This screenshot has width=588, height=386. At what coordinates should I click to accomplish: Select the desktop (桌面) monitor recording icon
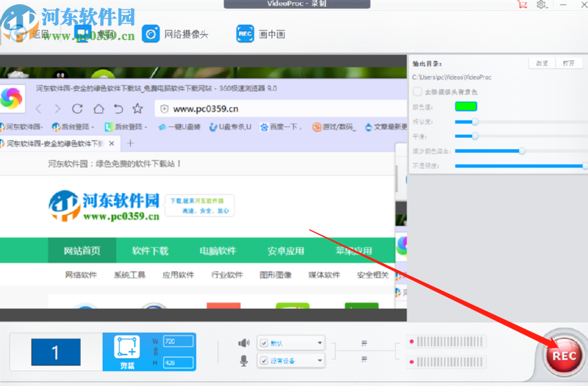(83, 34)
